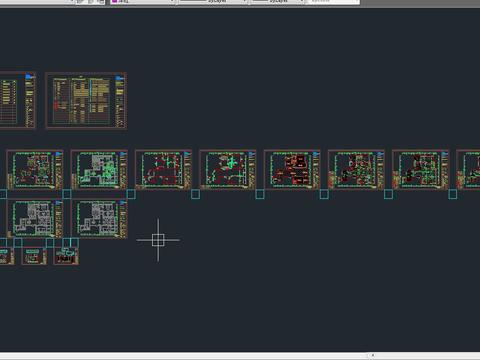Select the last small detail sheet in the bottom row
Screen dimensions: 480x360
66,256
